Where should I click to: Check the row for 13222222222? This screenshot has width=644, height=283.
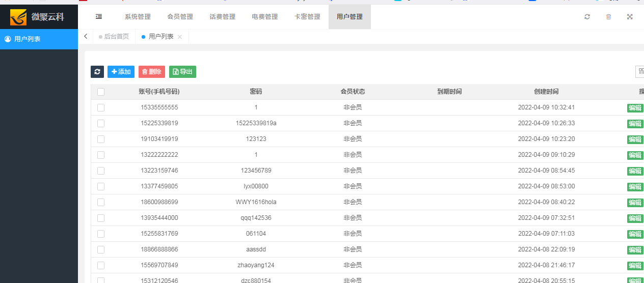tap(101, 155)
